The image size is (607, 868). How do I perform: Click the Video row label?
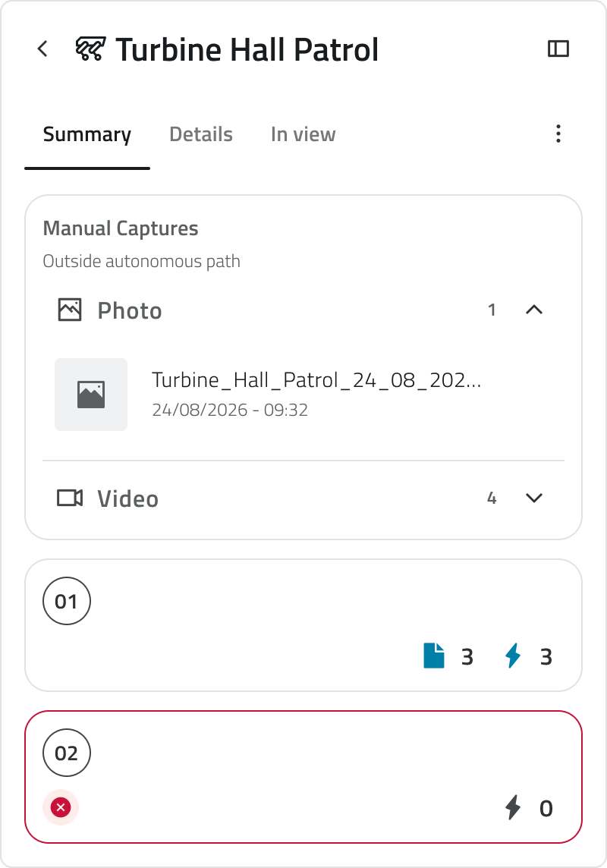pos(127,498)
